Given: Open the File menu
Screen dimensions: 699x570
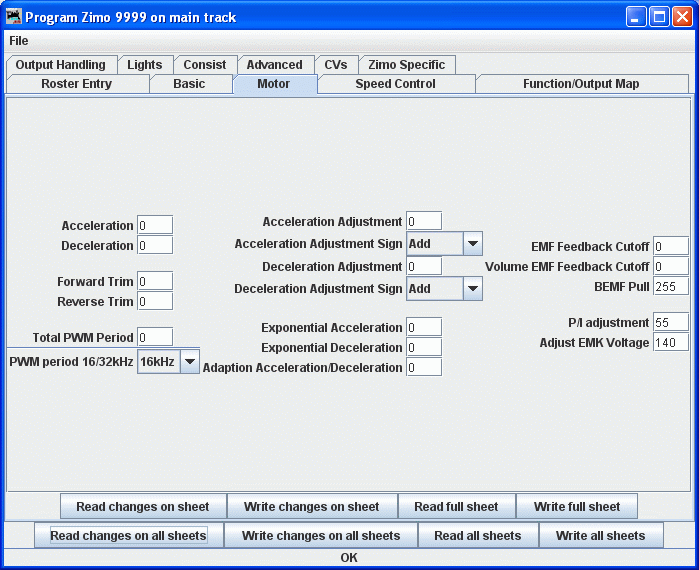Looking at the screenshot, I should [19, 41].
